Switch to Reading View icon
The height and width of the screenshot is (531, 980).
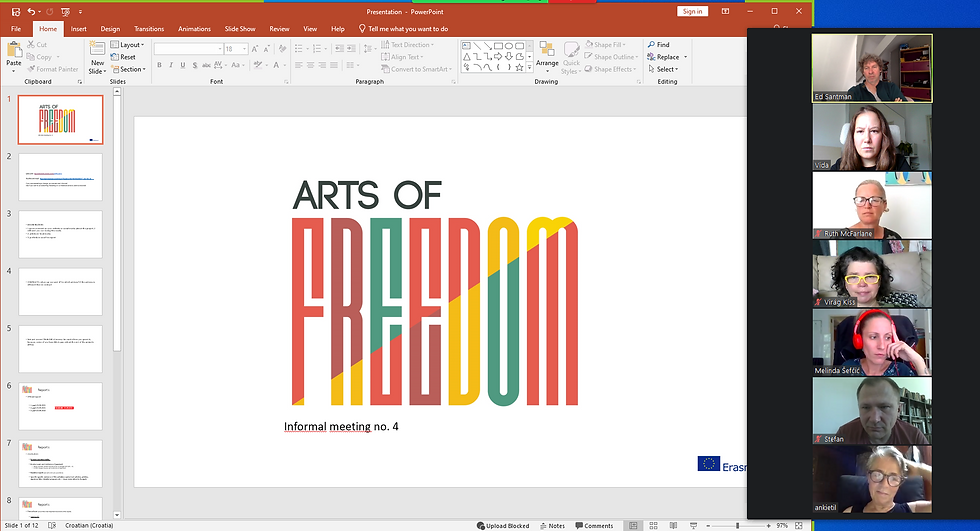click(x=673, y=526)
